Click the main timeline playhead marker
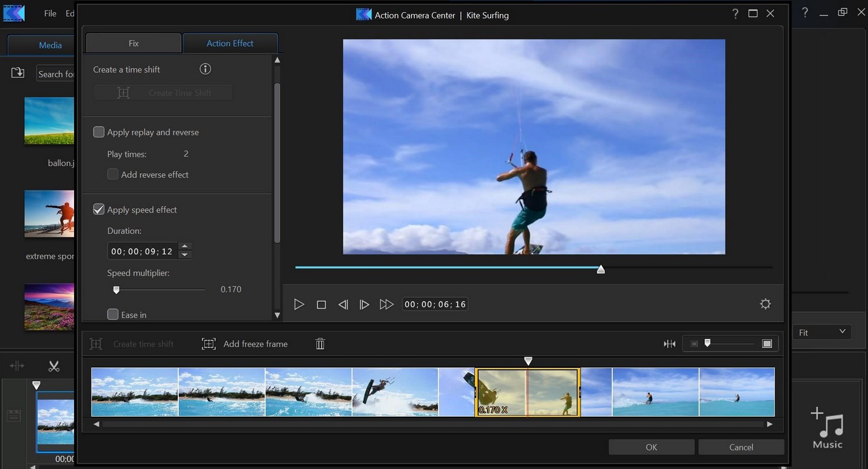Screen dimensions: 868x469 pos(36,385)
